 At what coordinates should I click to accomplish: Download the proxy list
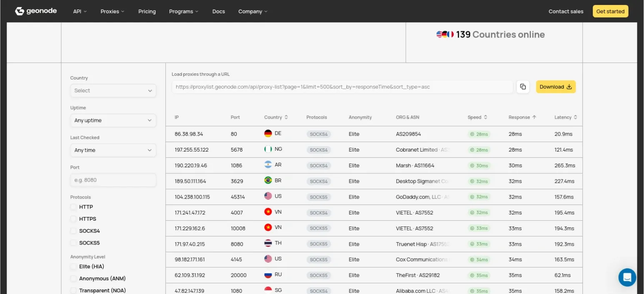point(556,87)
